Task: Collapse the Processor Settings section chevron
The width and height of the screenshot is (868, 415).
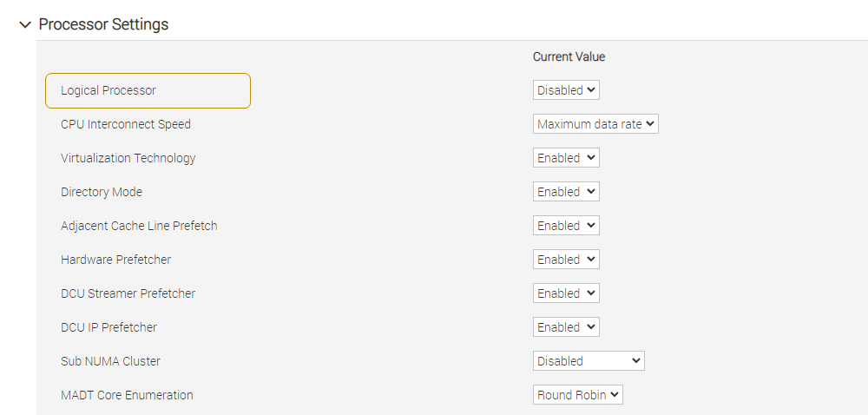Action: click(25, 24)
